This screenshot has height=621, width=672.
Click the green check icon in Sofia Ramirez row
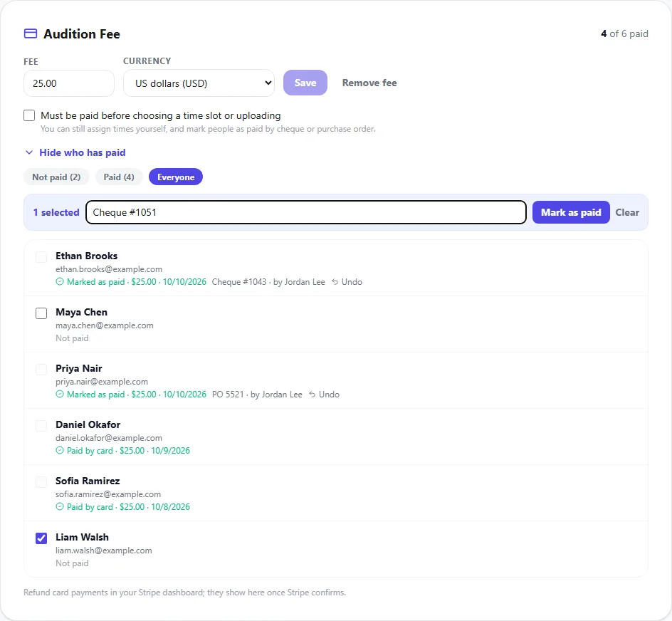[x=60, y=506]
